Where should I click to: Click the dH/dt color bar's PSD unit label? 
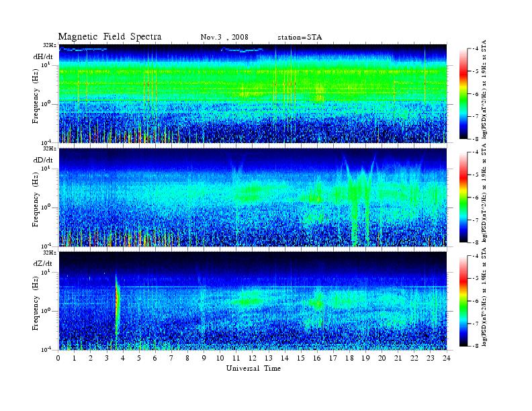coord(484,89)
